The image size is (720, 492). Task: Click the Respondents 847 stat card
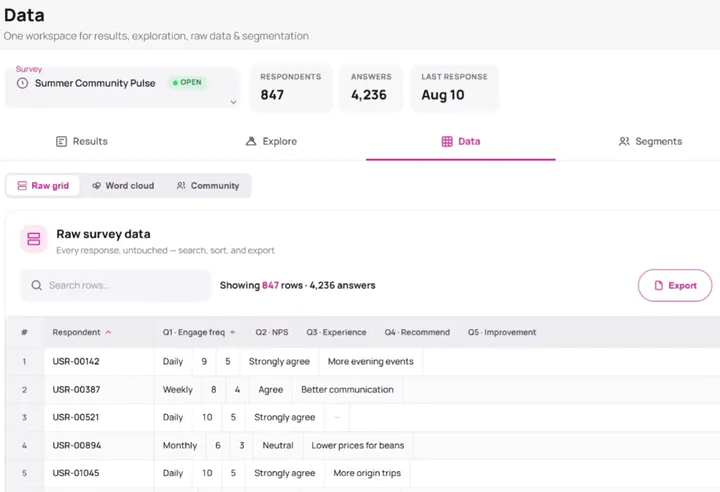(x=291, y=88)
